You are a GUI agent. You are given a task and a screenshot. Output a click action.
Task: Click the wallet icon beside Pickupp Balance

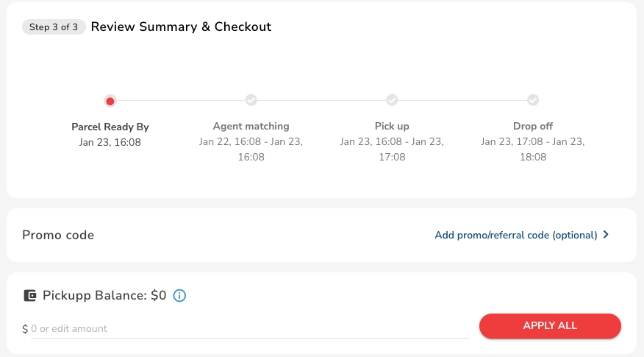(x=30, y=296)
